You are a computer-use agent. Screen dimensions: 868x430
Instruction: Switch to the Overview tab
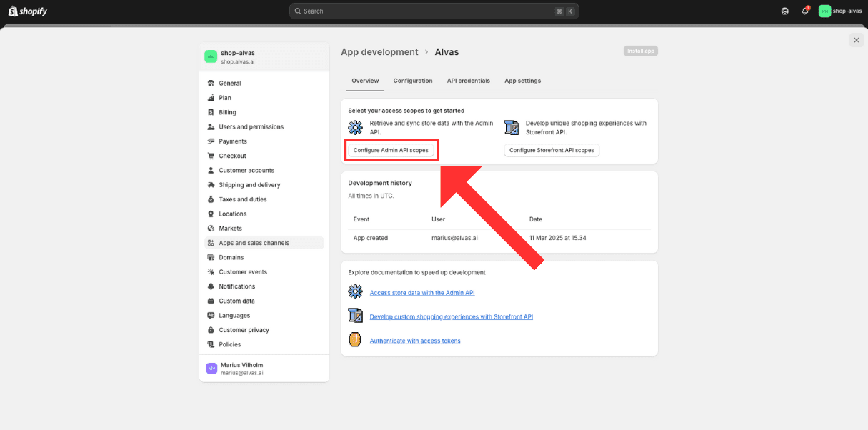click(365, 81)
